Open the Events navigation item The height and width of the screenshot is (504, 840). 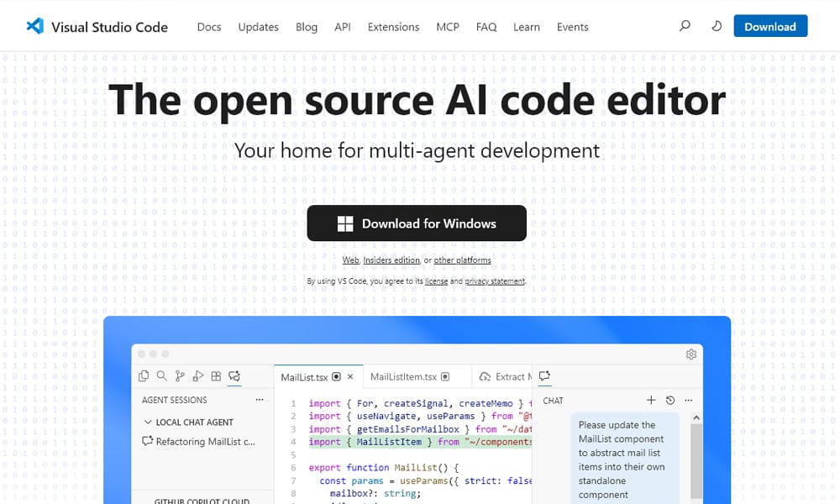point(572,27)
